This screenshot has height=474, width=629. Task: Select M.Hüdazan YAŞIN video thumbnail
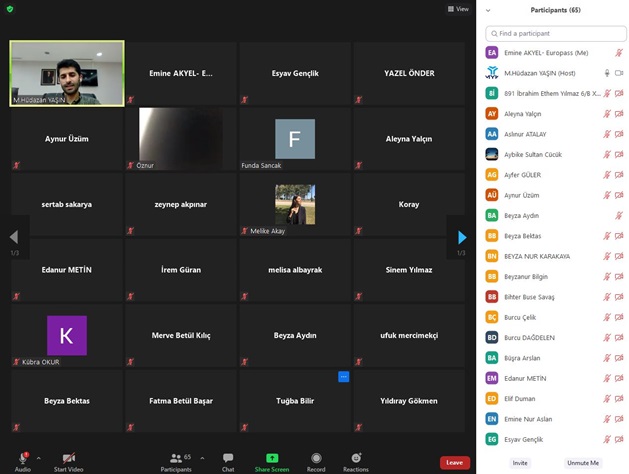67,73
